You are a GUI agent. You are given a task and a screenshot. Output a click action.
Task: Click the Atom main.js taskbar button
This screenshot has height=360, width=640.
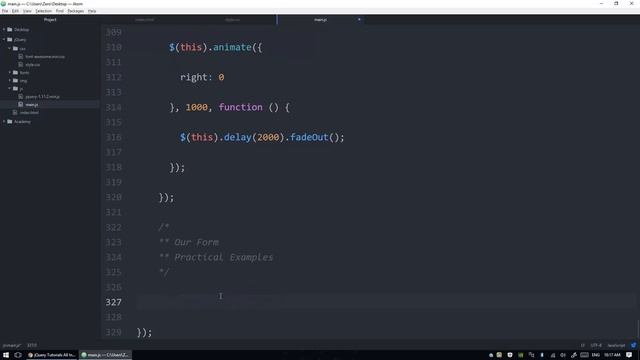tap(105, 355)
